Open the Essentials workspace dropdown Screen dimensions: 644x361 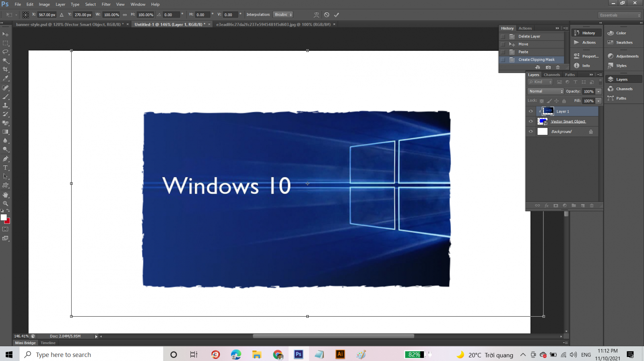click(x=619, y=15)
